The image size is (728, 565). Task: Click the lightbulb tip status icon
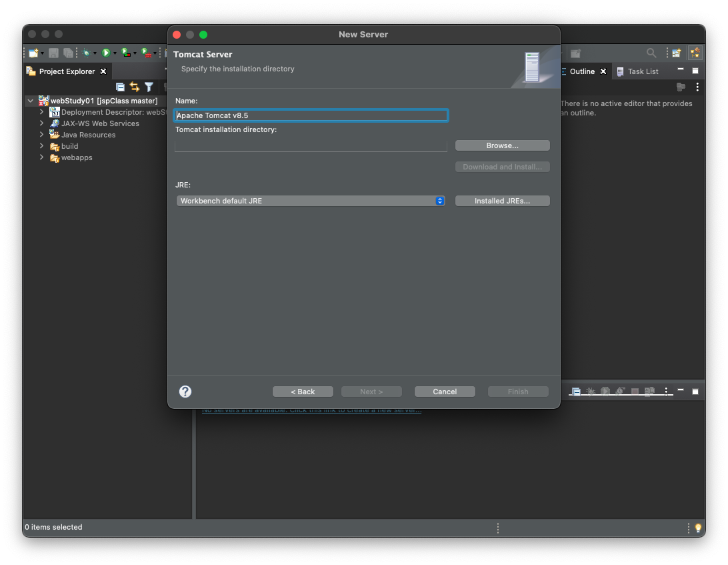pyautogui.click(x=698, y=528)
